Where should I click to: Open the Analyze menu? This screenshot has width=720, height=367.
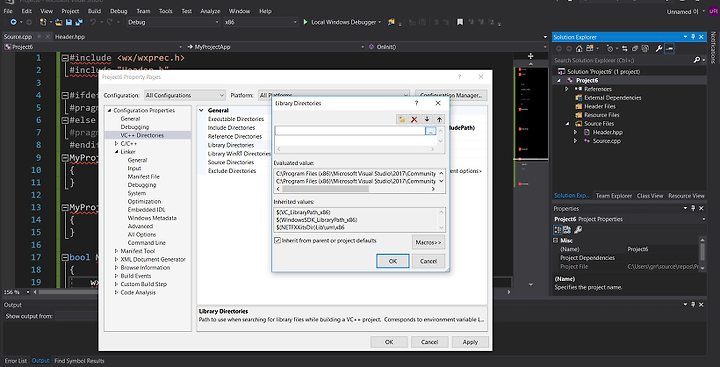coord(210,11)
